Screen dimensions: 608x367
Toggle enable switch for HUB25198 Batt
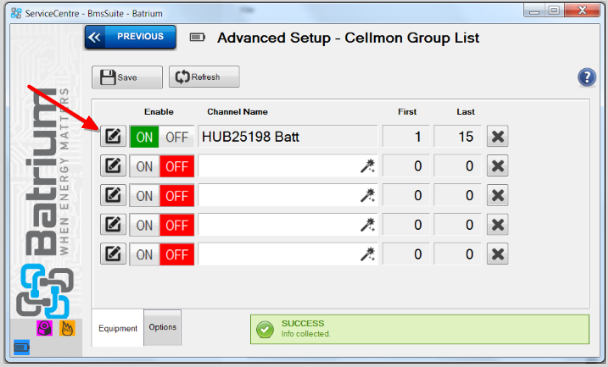click(162, 137)
